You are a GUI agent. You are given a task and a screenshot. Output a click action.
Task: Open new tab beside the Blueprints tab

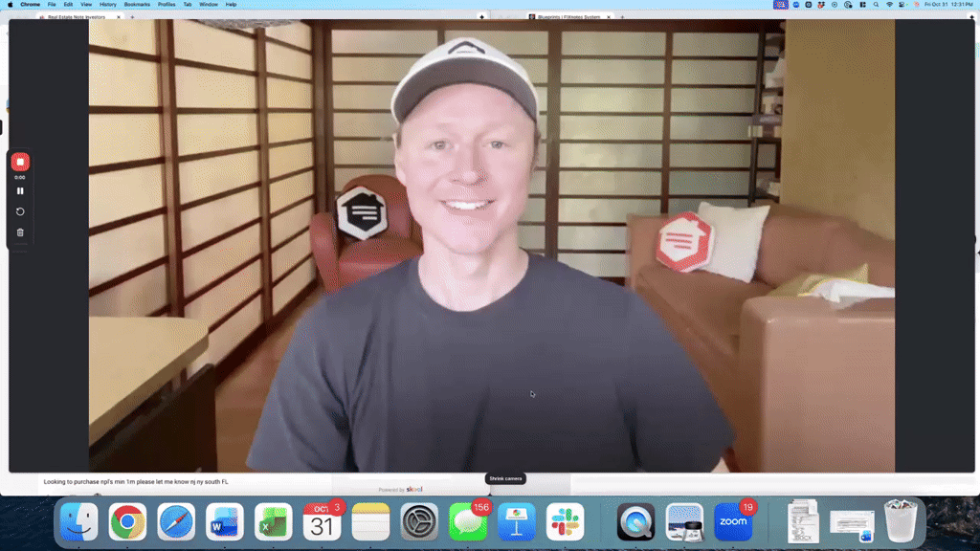click(622, 17)
